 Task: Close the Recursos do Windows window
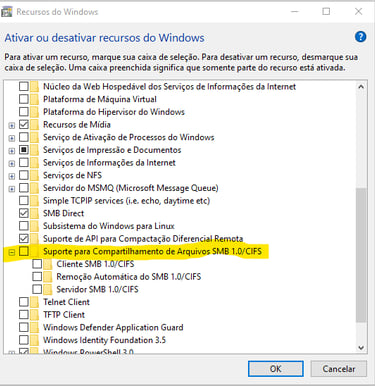358,12
